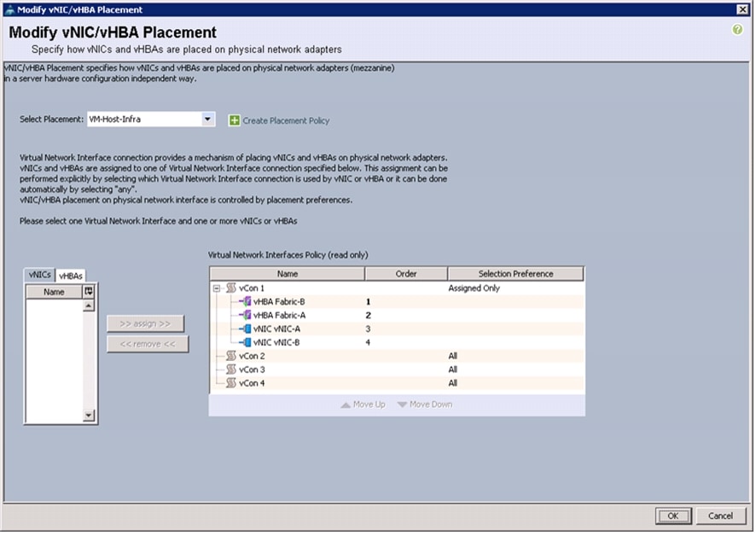
Task: Click the Name header in vHBAs list
Action: coord(54,292)
